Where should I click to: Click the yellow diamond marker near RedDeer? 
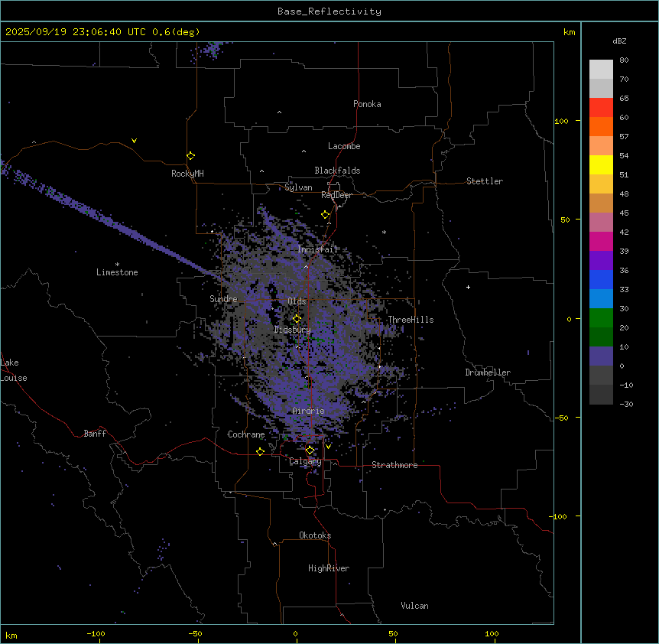click(x=325, y=215)
